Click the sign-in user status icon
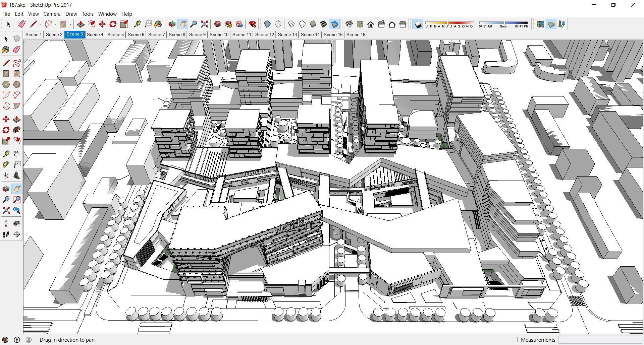 (29, 340)
